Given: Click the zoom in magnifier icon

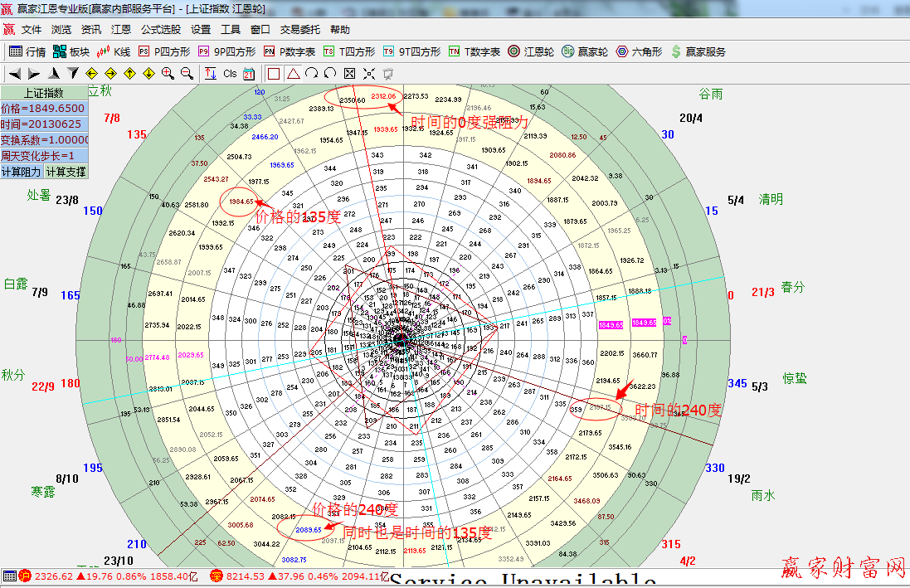Looking at the screenshot, I should pos(168,73).
